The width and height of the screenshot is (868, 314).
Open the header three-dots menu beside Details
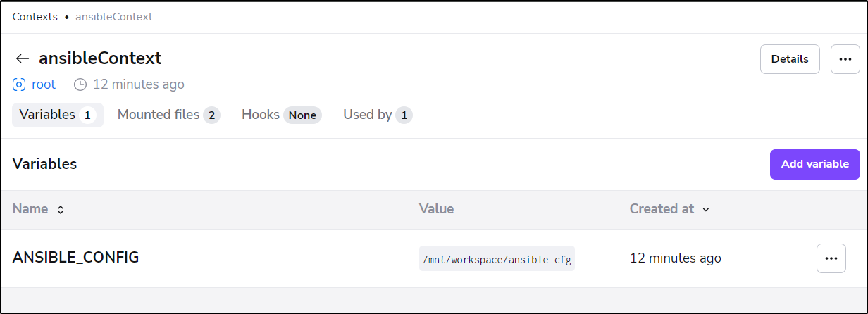point(845,59)
